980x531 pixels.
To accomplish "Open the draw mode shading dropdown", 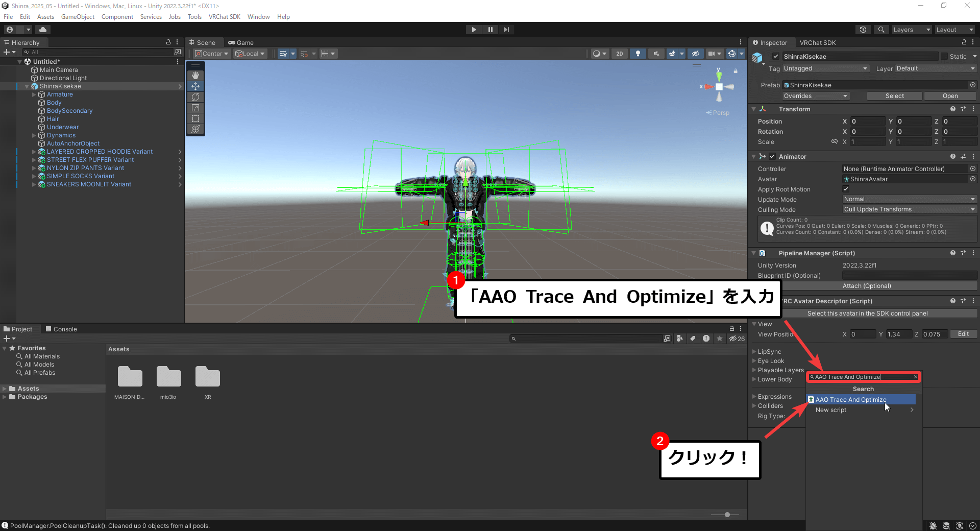I will [599, 54].
